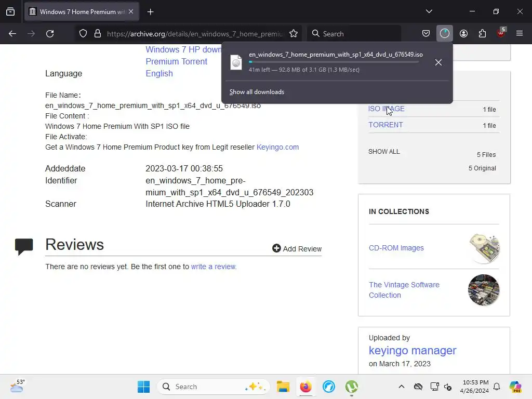This screenshot has width=532, height=399.
Task: Toggle the downloads panel button
Action: (445, 34)
